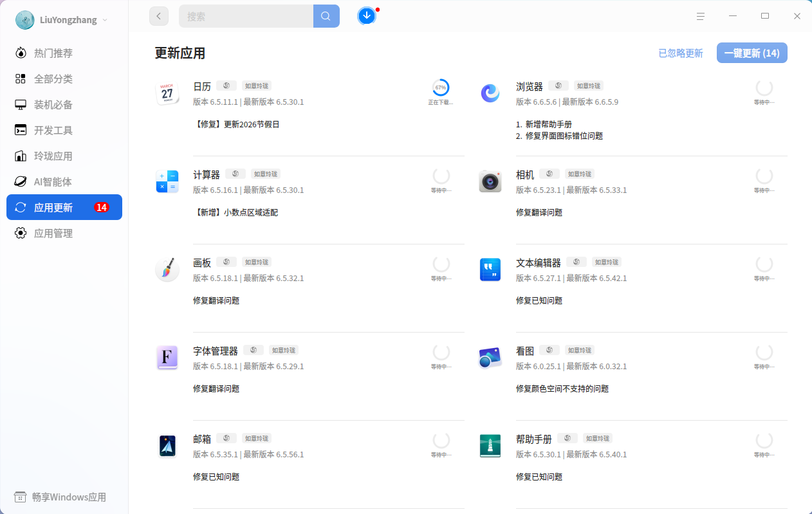Focus the 搜索 search input field
The height and width of the screenshot is (514, 812).
tap(246, 16)
